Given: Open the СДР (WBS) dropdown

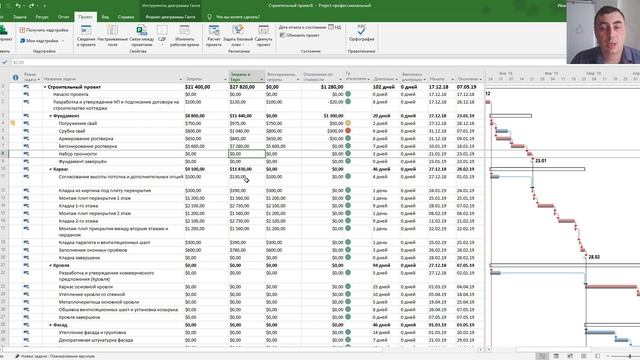Looking at the screenshot, I should tap(162, 36).
